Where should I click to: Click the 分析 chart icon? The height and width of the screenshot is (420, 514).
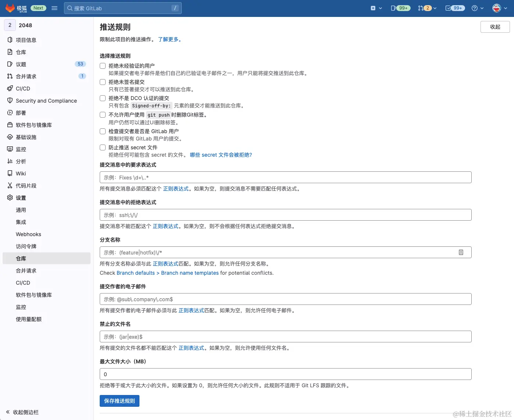coord(10,161)
